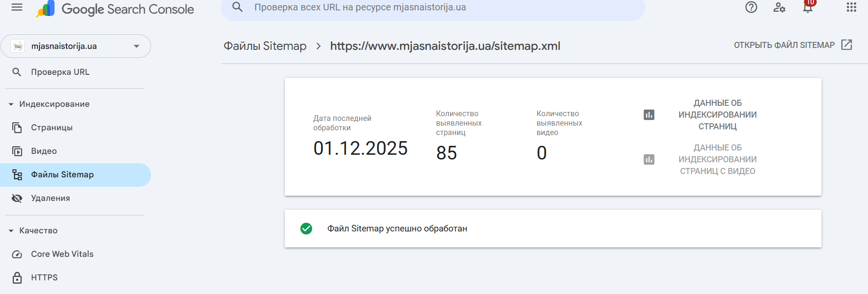Image resolution: width=868 pixels, height=294 pixels.
Task: Open property selector mjasnaistorija.ua dropdown
Action: click(x=76, y=46)
